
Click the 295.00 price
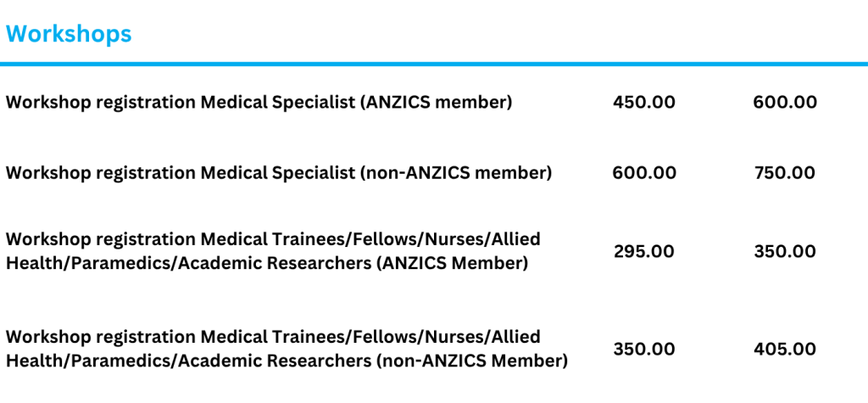(x=644, y=252)
